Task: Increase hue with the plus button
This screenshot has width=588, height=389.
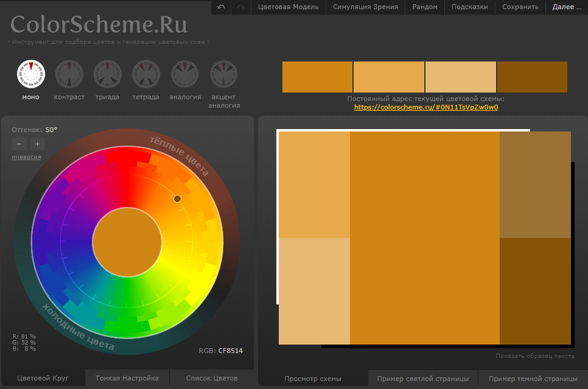Action: (37, 144)
